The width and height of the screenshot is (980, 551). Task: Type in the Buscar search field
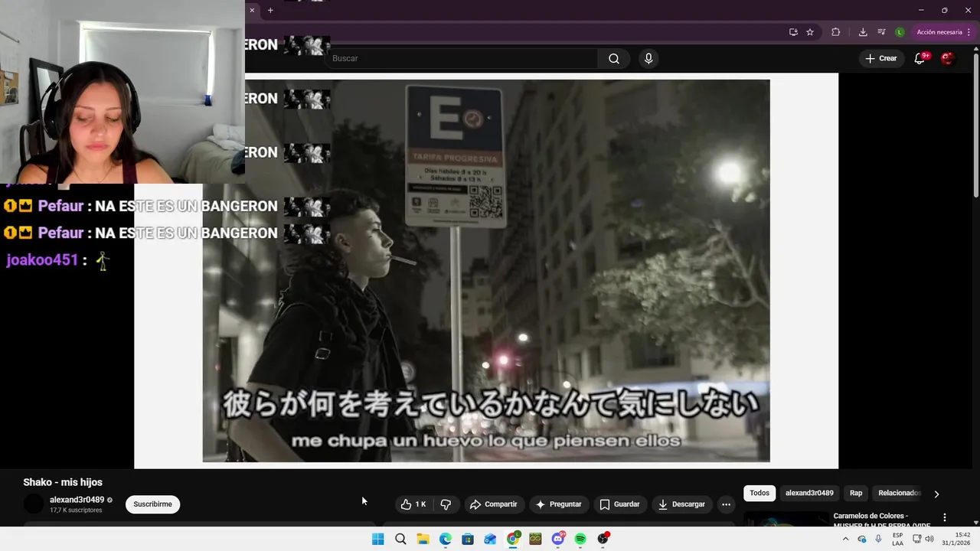pyautogui.click(x=462, y=59)
